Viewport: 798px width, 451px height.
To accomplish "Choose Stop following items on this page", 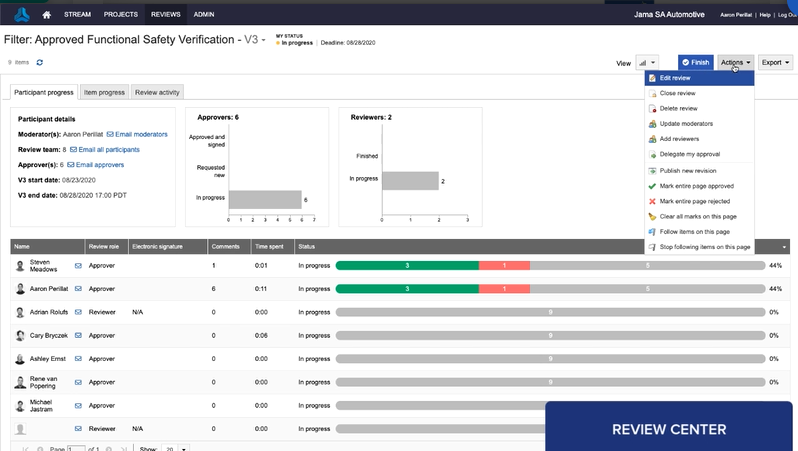I will click(699, 247).
